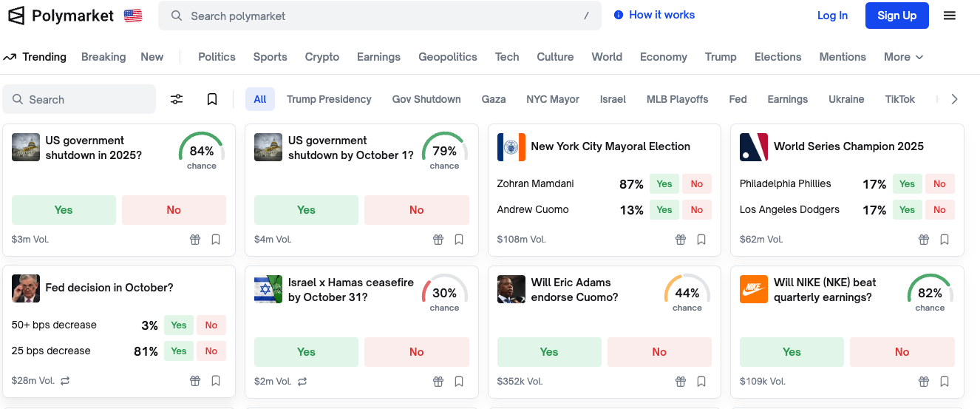This screenshot has height=409, width=980.
Task: Click the info icon beside How it works
Action: pyautogui.click(x=619, y=15)
